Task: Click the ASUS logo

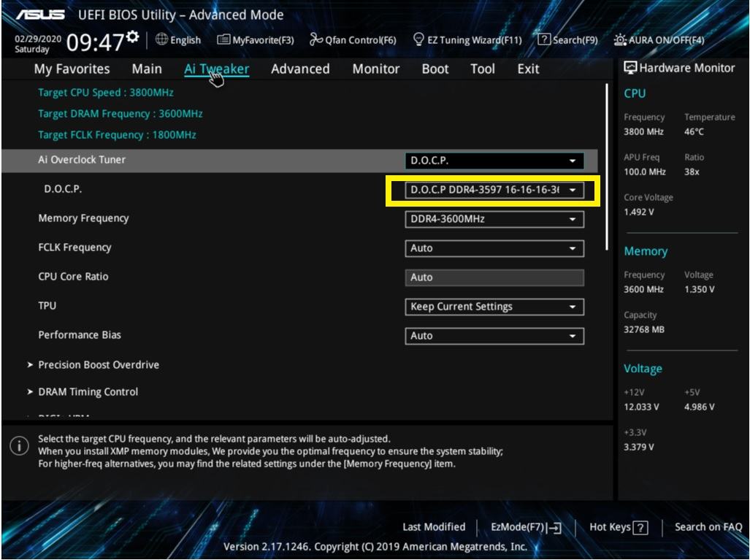Action: 41,15
